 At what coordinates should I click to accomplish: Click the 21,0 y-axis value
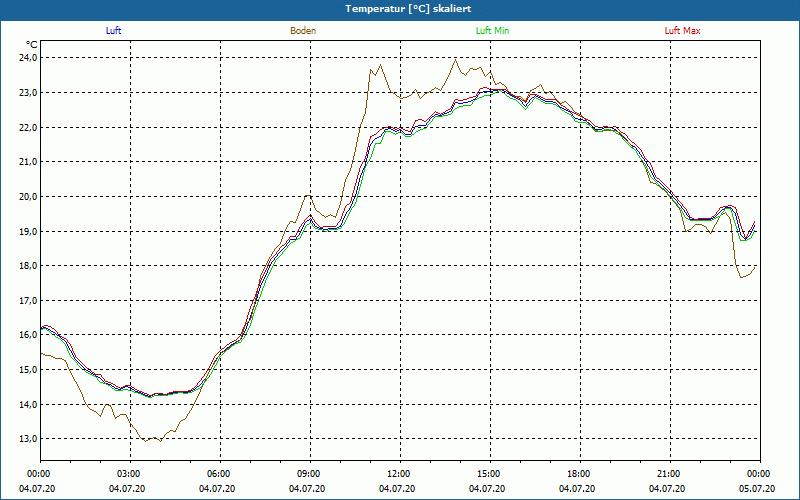tap(28, 162)
